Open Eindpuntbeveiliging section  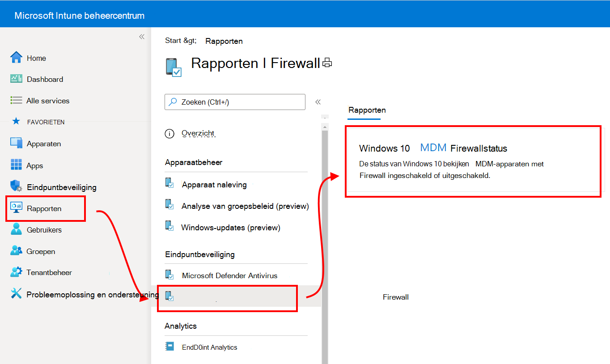point(62,187)
